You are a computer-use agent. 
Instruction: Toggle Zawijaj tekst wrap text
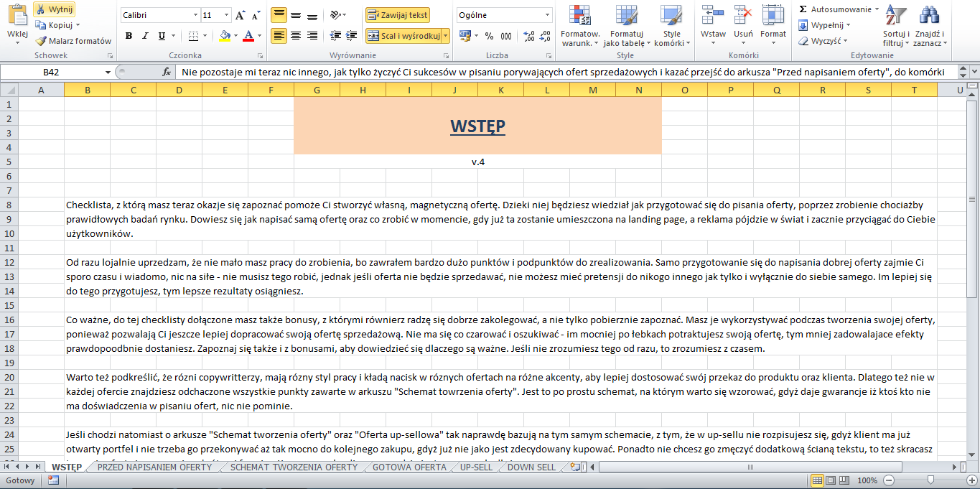click(x=397, y=15)
